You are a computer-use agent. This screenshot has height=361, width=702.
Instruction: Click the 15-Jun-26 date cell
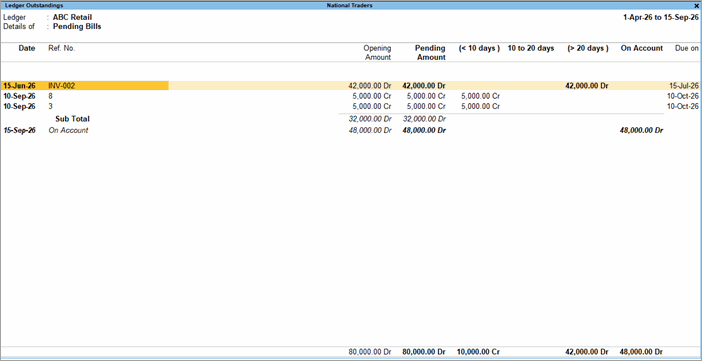(x=19, y=86)
